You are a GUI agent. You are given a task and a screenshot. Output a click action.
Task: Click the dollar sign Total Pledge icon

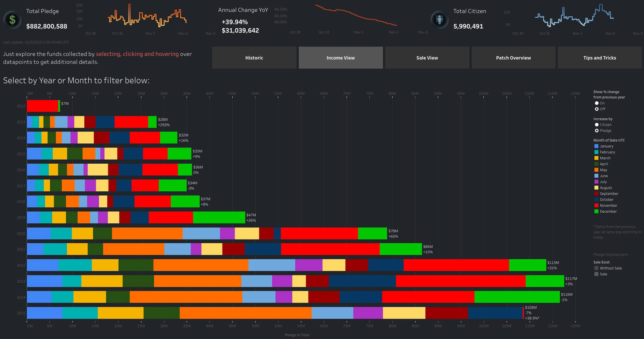click(12, 20)
